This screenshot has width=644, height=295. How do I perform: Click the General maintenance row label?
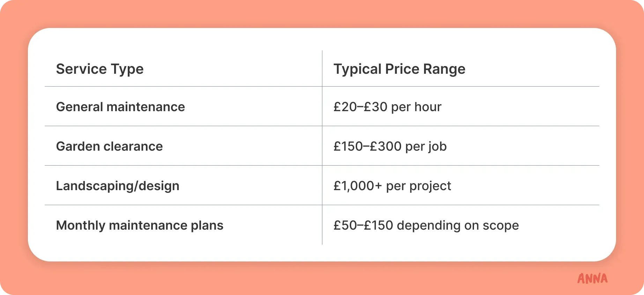pyautogui.click(x=120, y=107)
